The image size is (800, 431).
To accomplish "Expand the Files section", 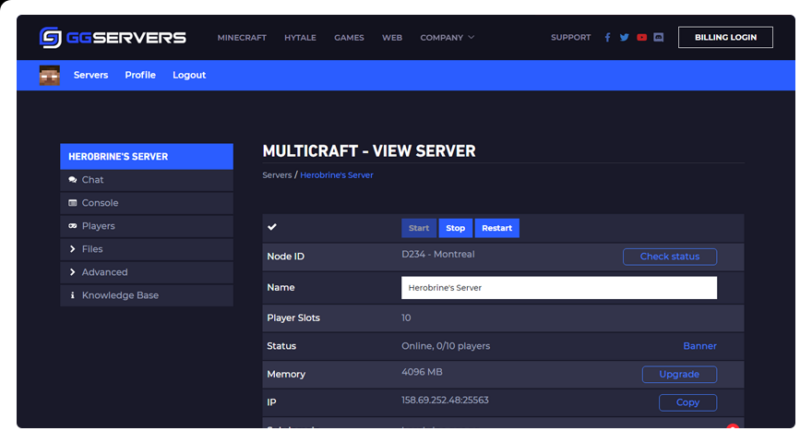I will [146, 249].
